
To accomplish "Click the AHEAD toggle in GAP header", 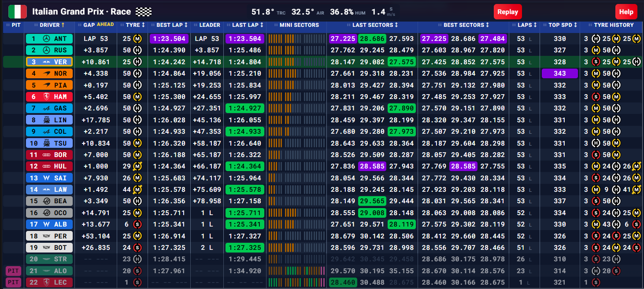I will tap(105, 25).
